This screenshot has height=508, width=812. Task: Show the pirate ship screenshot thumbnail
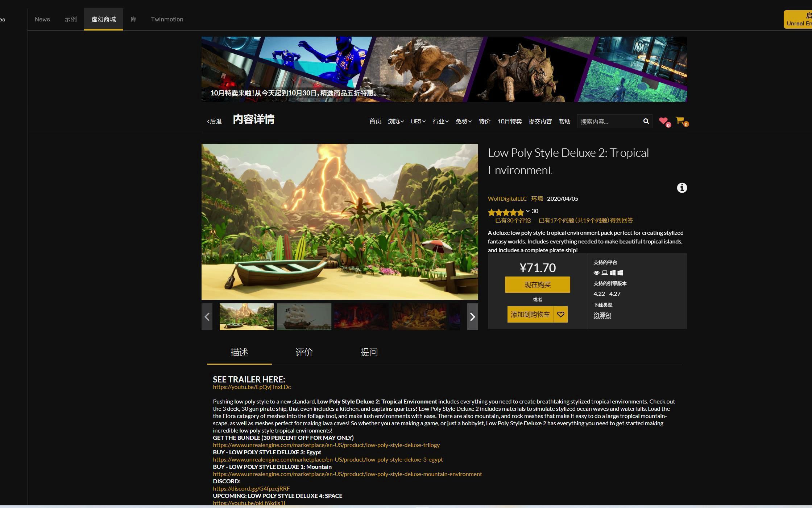(304, 317)
